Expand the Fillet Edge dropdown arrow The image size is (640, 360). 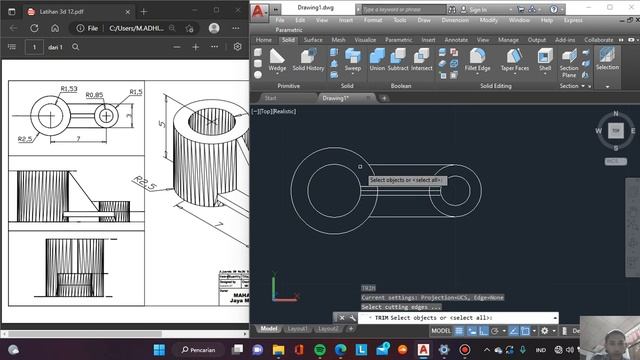(x=477, y=74)
